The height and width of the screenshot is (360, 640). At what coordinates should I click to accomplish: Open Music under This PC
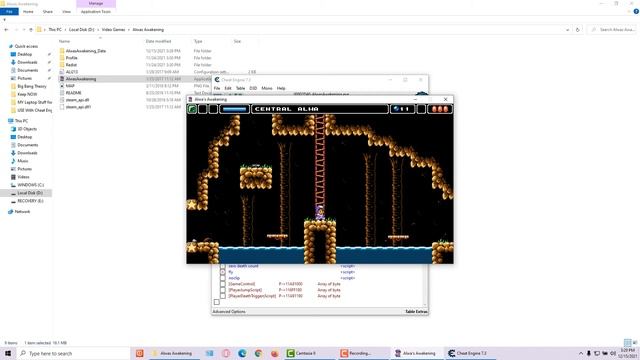(x=23, y=161)
